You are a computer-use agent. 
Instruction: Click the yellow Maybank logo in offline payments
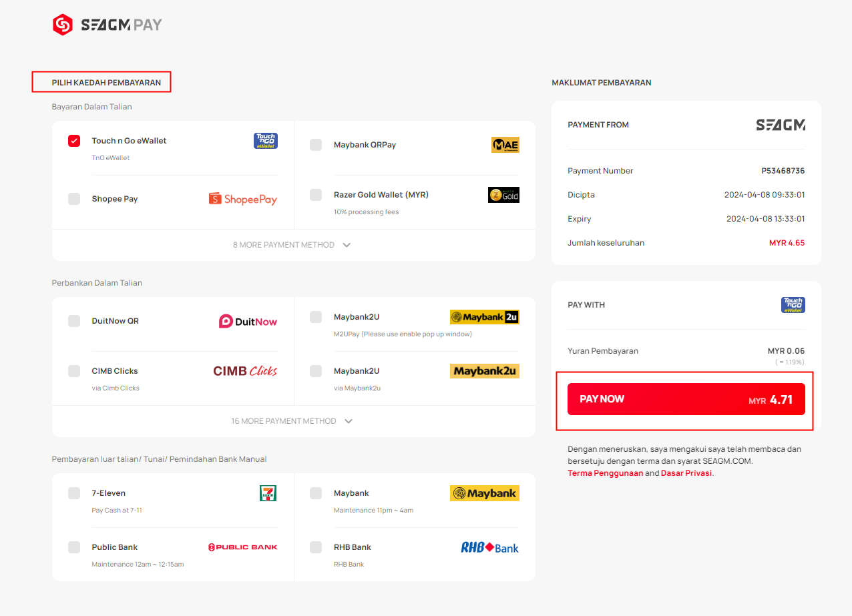point(485,493)
